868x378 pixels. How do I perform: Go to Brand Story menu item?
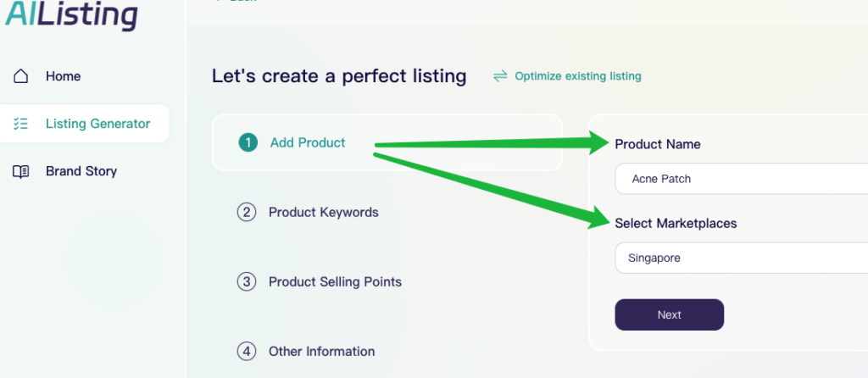point(81,171)
